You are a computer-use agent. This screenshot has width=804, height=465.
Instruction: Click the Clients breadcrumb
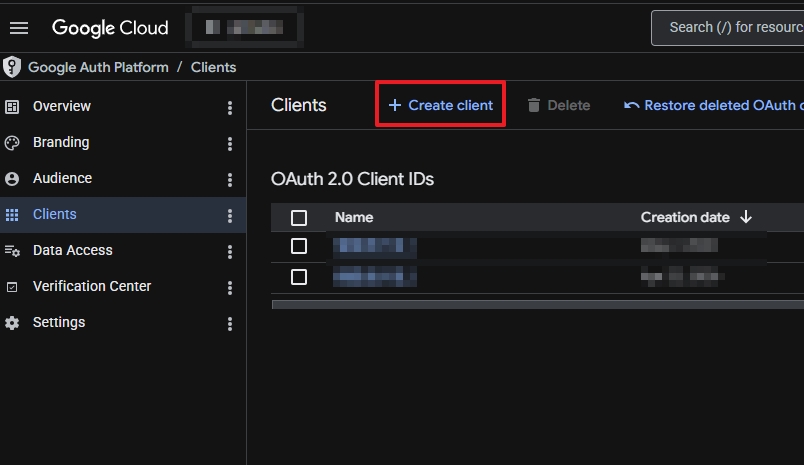[x=213, y=67]
